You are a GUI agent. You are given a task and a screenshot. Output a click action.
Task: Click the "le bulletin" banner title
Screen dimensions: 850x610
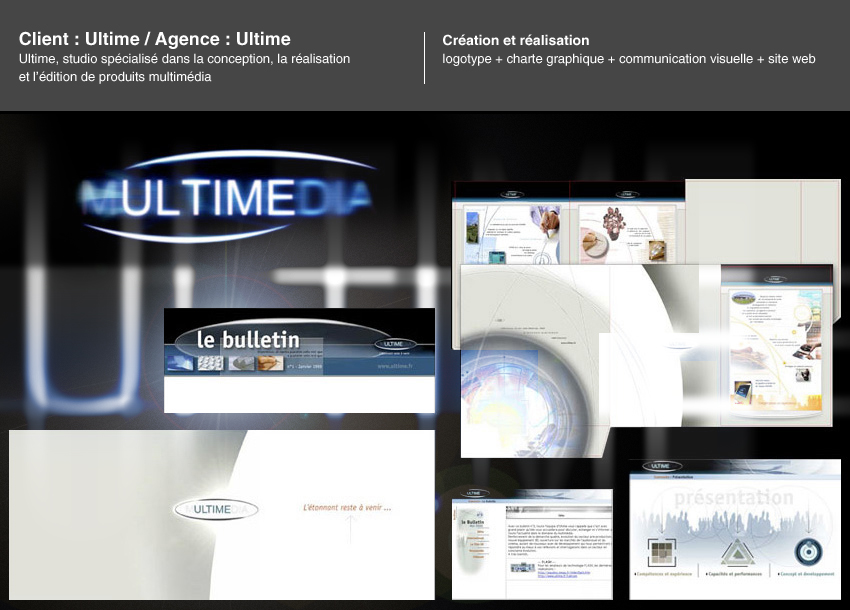[248, 340]
